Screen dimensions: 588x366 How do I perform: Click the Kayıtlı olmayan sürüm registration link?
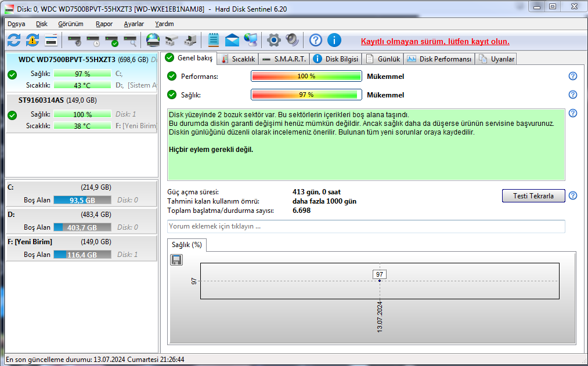[435, 42]
